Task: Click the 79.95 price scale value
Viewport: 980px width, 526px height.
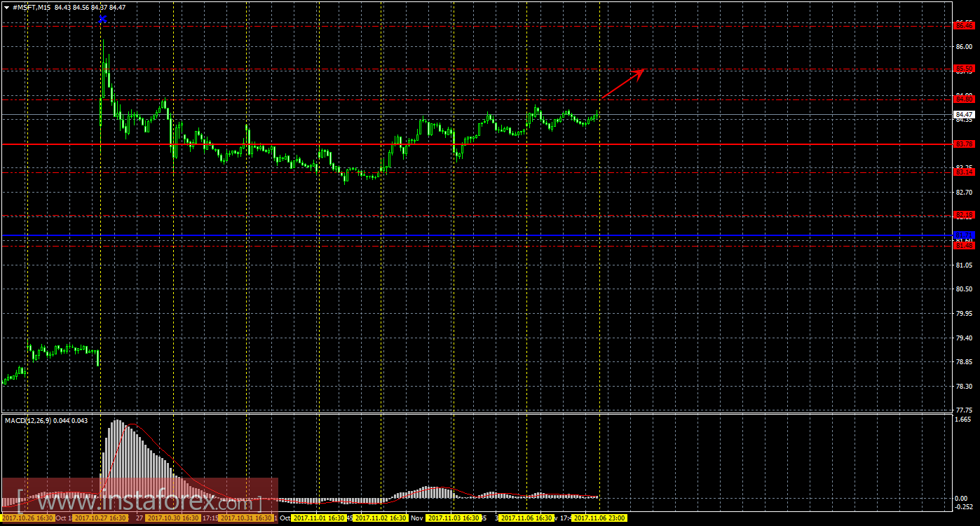Action: [x=964, y=313]
